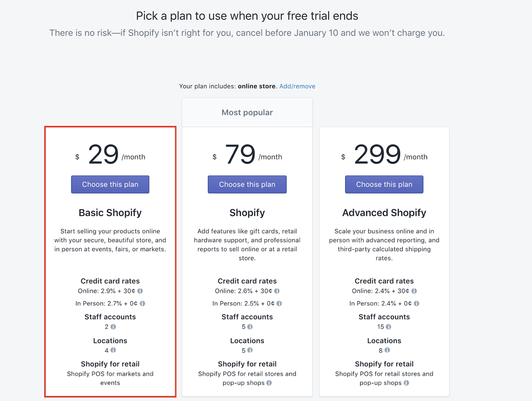Screen dimensions: 532x401
Task: Click info icon beside Basic Shopify in-person rate
Action: 142,304
